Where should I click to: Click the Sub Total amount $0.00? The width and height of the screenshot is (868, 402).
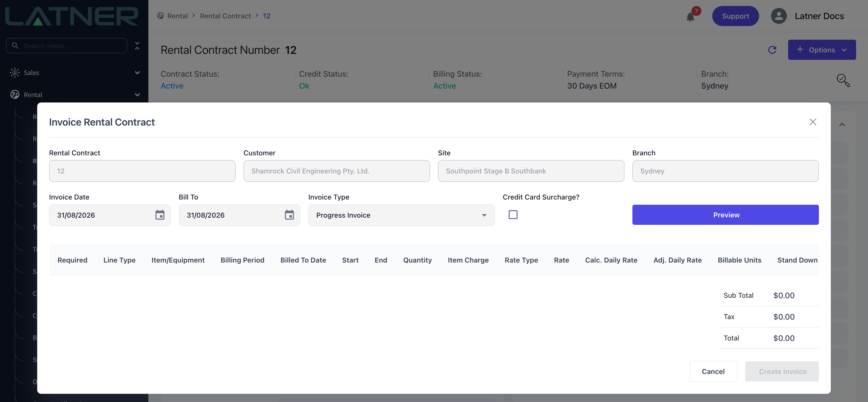pyautogui.click(x=784, y=296)
